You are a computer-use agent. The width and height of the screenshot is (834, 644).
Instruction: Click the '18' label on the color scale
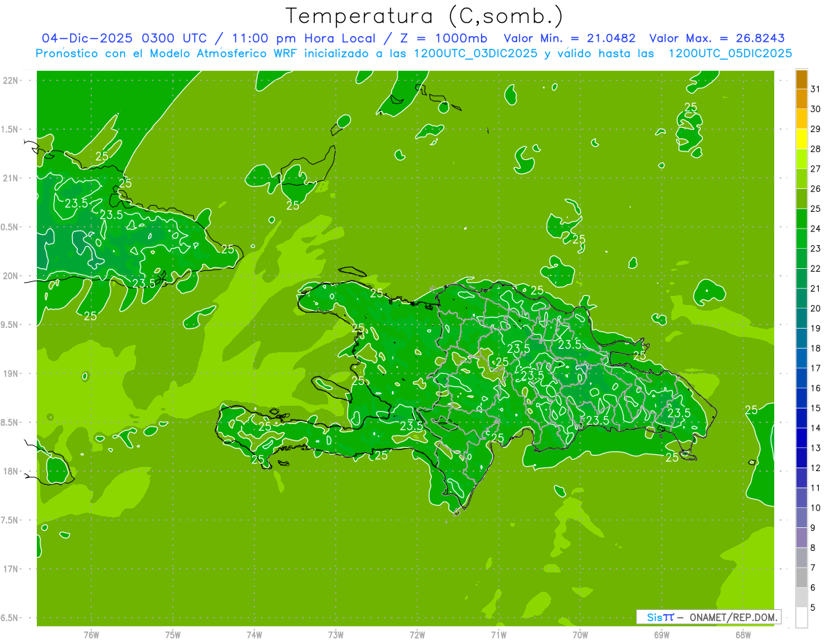[816, 348]
